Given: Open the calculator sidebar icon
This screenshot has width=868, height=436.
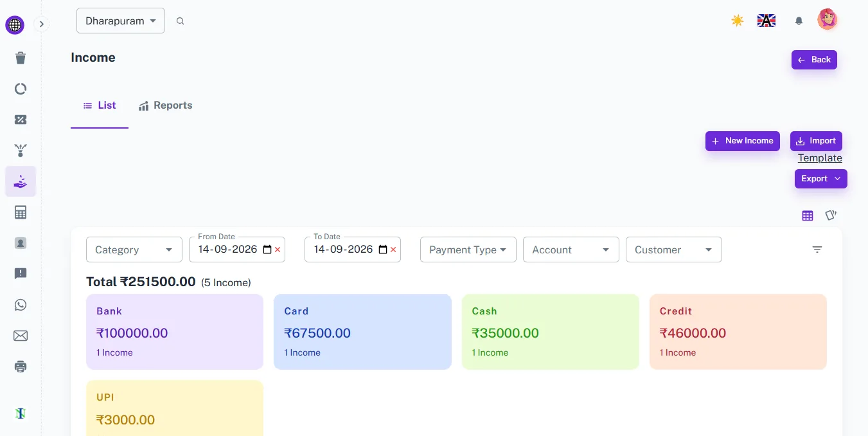Looking at the screenshot, I should [x=21, y=212].
